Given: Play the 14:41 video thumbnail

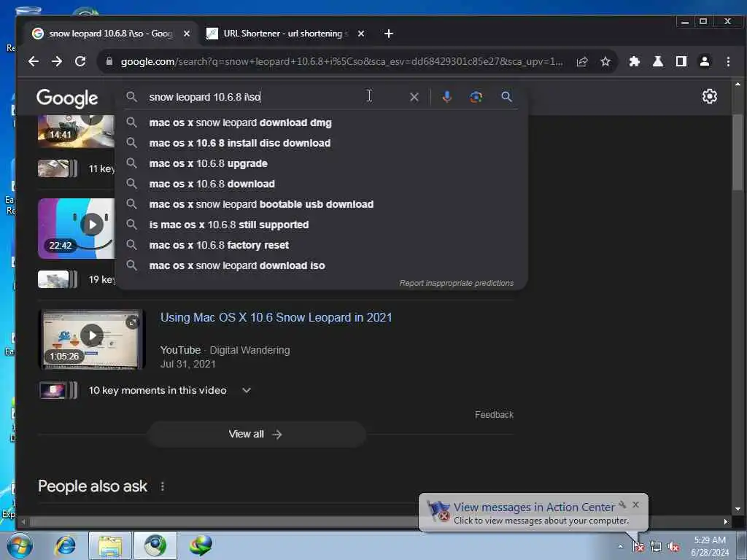Looking at the screenshot, I should (76, 131).
